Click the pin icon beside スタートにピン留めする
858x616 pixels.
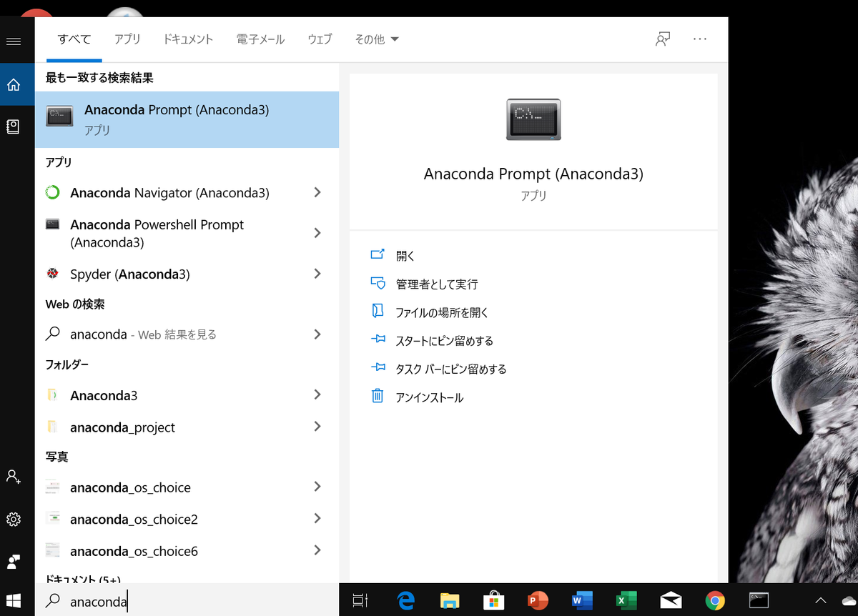coord(378,339)
